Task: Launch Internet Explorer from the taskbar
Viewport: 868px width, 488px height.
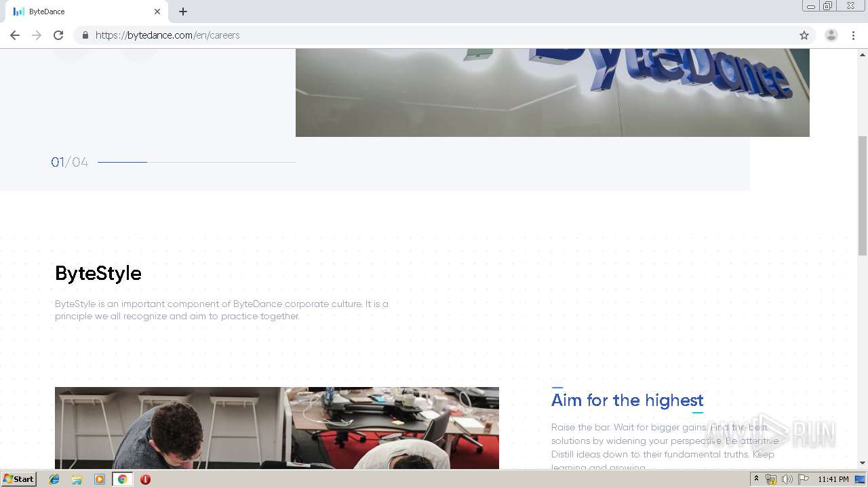Action: [x=54, y=479]
